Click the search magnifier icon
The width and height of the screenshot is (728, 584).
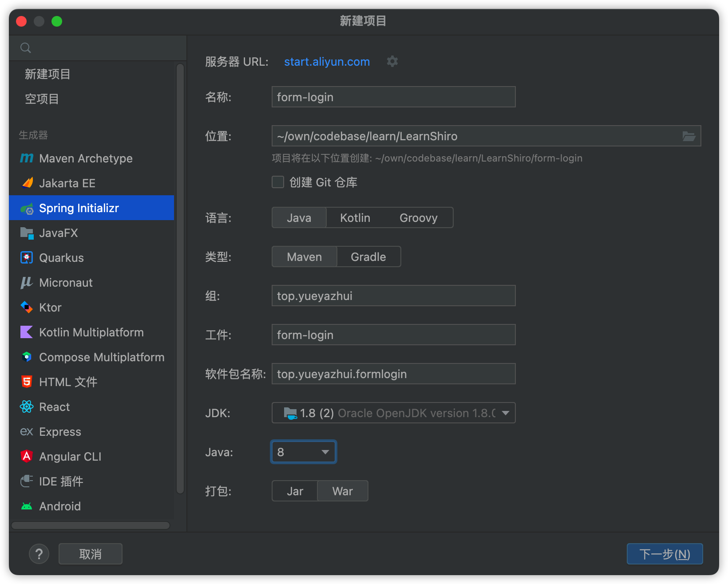pyautogui.click(x=26, y=48)
